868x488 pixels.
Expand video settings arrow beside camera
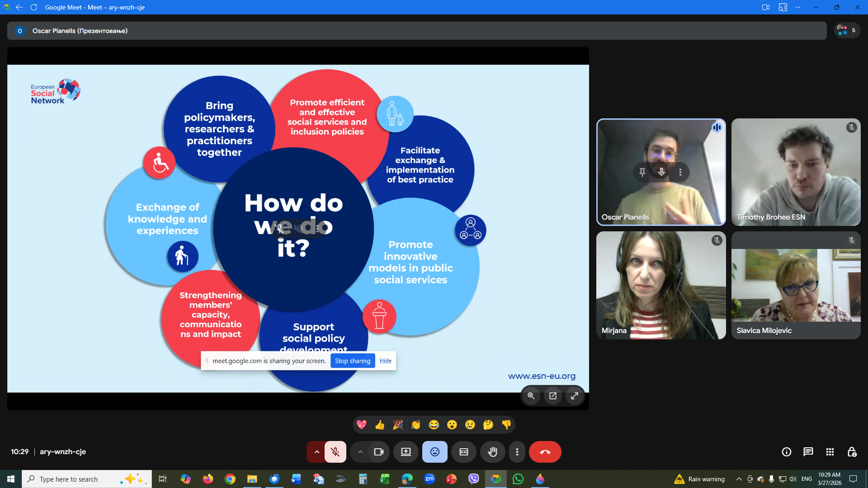[360, 452]
